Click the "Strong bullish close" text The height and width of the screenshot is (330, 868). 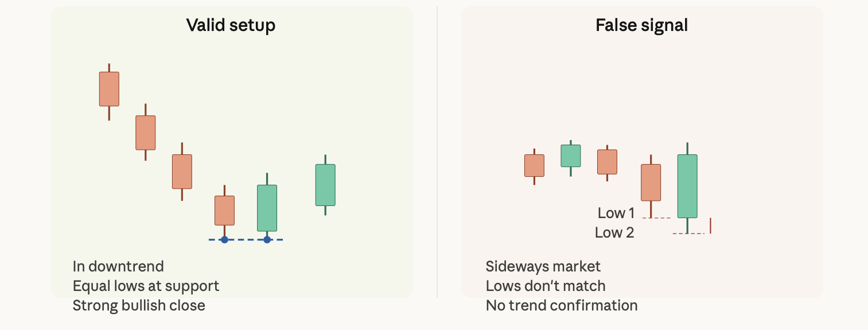(139, 305)
